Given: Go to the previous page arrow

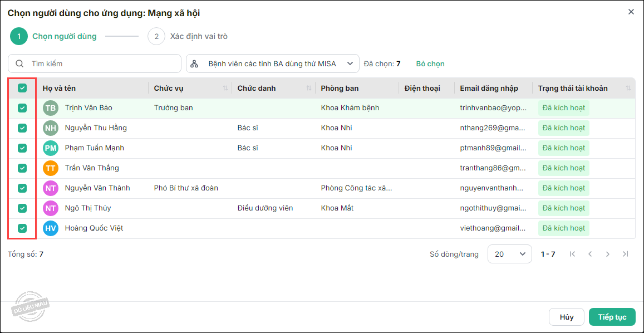Looking at the screenshot, I should click(590, 254).
